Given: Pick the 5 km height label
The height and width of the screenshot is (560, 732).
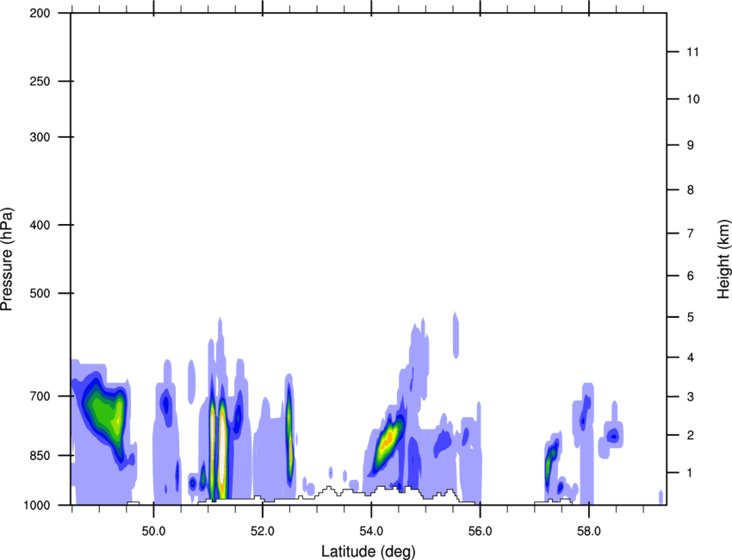Looking at the screenshot, I should coord(691,318).
